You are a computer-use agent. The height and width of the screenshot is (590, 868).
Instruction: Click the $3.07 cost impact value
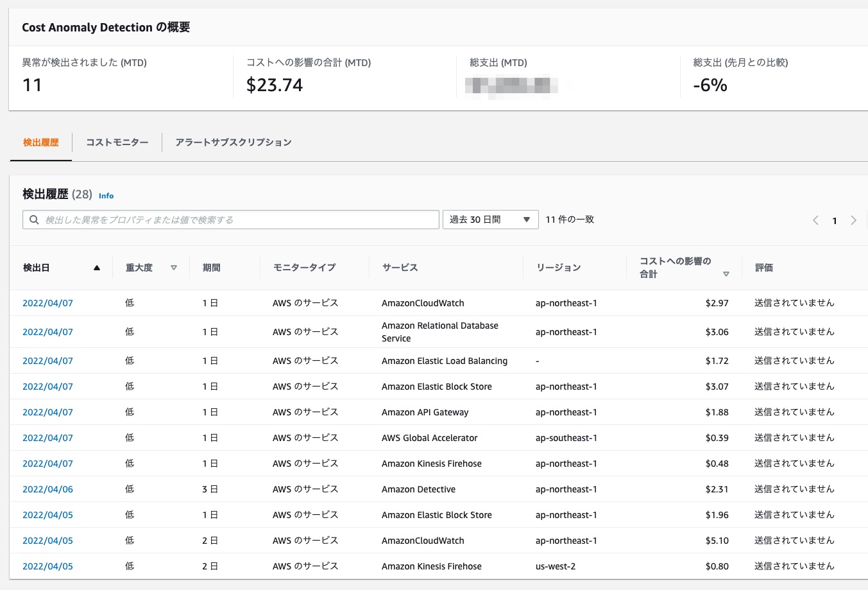tap(717, 386)
